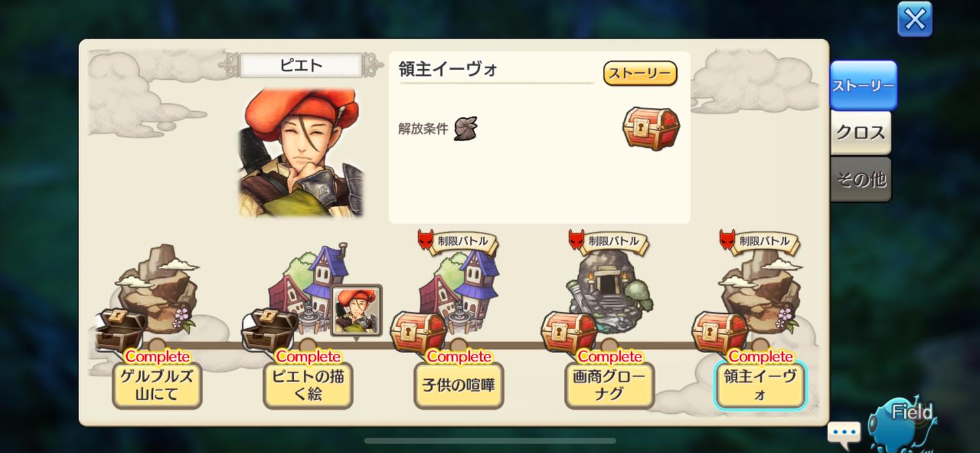
Task: Tap the red chest at 画商グローナグ stage
Action: click(569, 332)
